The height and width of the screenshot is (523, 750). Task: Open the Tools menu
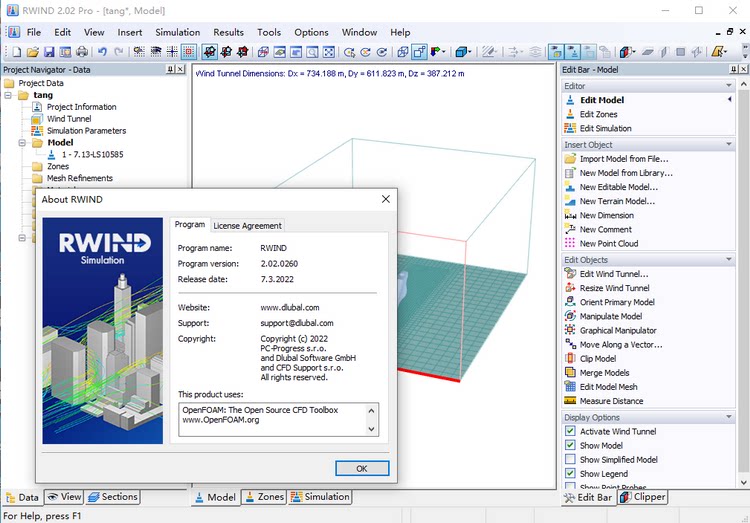[269, 32]
